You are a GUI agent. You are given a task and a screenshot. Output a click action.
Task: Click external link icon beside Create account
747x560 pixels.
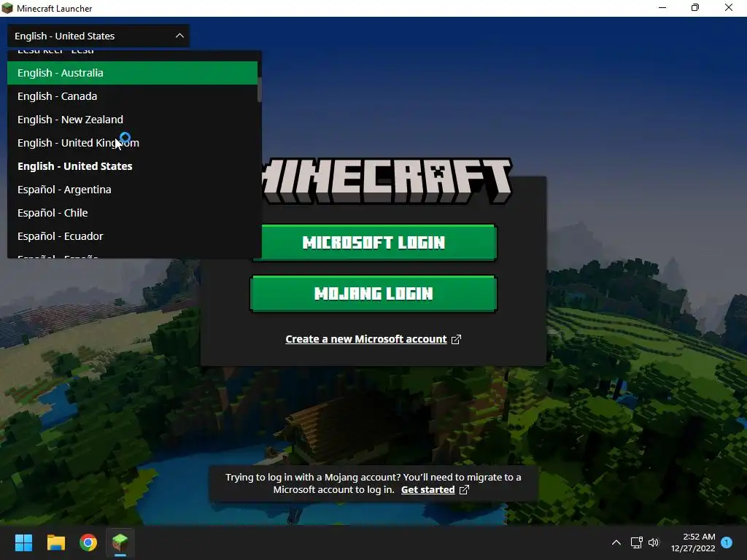[x=456, y=339]
